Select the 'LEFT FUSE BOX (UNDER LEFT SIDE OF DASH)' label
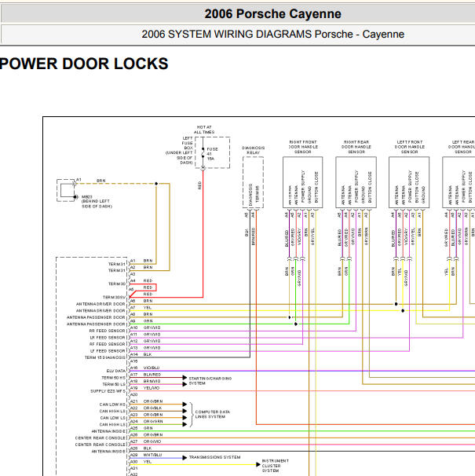Viewport: 475px width, 476px height. (x=179, y=151)
